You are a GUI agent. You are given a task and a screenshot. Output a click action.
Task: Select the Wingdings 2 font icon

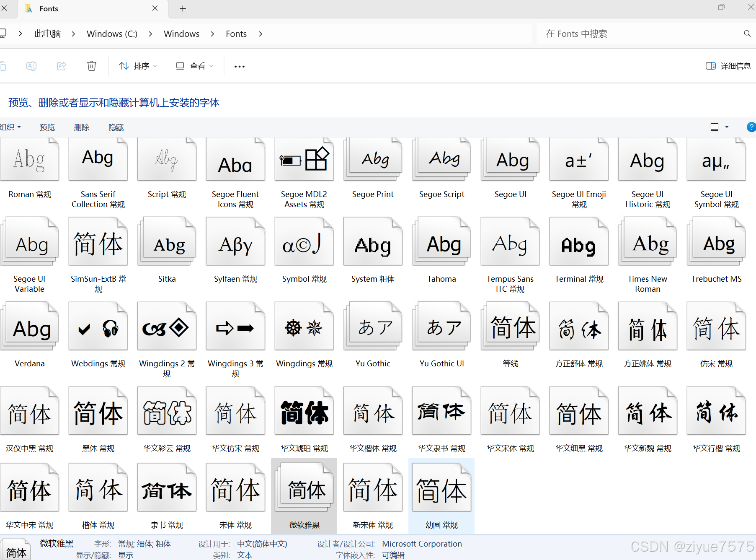pos(167,327)
